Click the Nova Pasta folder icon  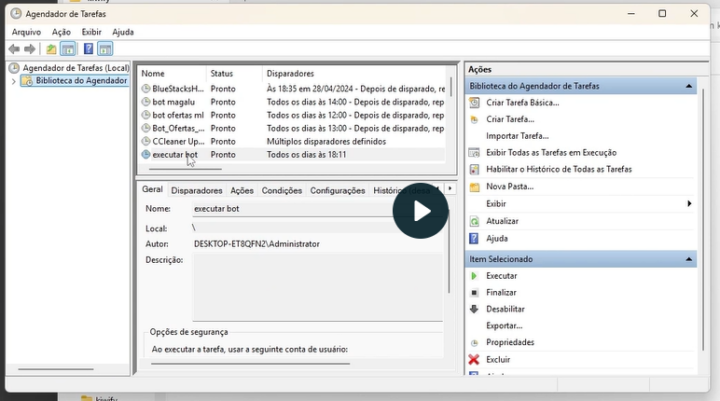click(474, 187)
